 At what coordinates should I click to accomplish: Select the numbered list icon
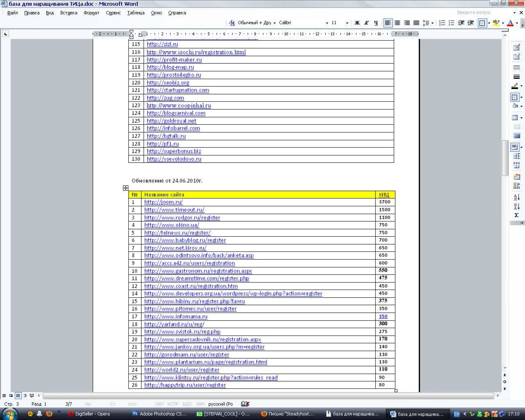[442, 23]
